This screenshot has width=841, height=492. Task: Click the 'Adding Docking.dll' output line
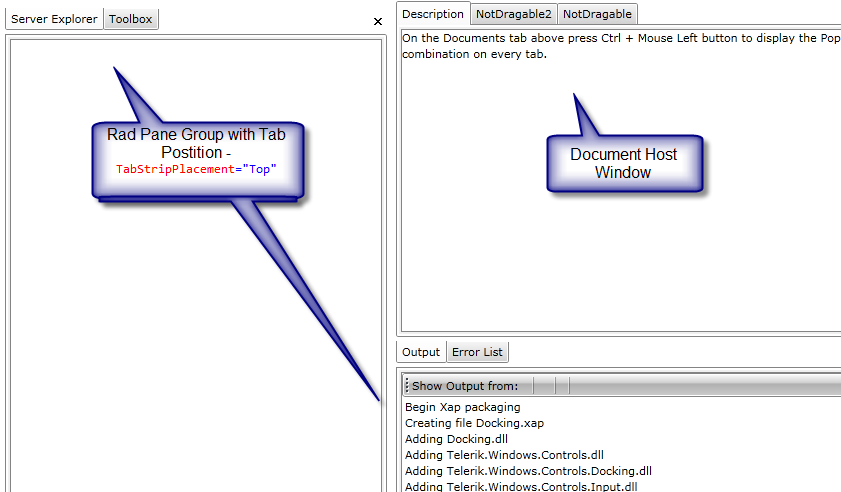point(456,439)
